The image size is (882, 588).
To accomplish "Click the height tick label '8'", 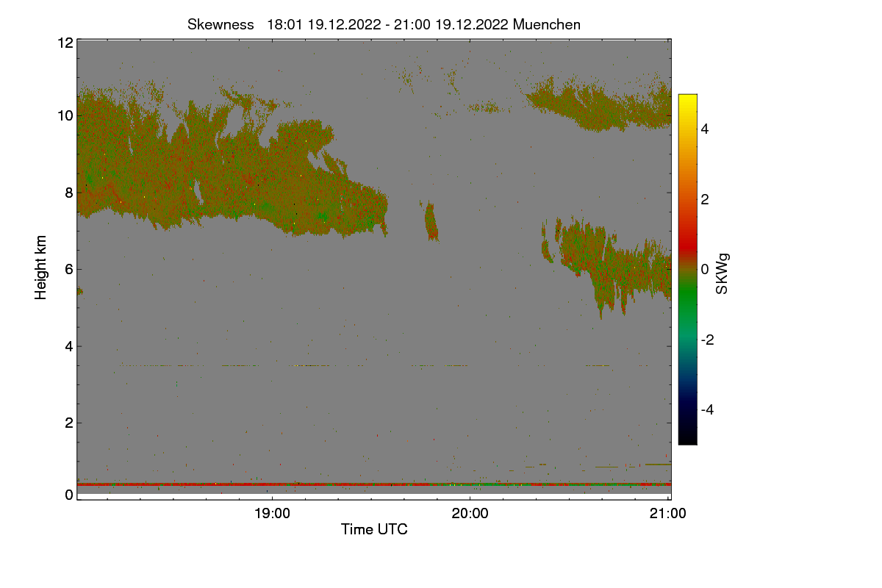I will 69,193.
